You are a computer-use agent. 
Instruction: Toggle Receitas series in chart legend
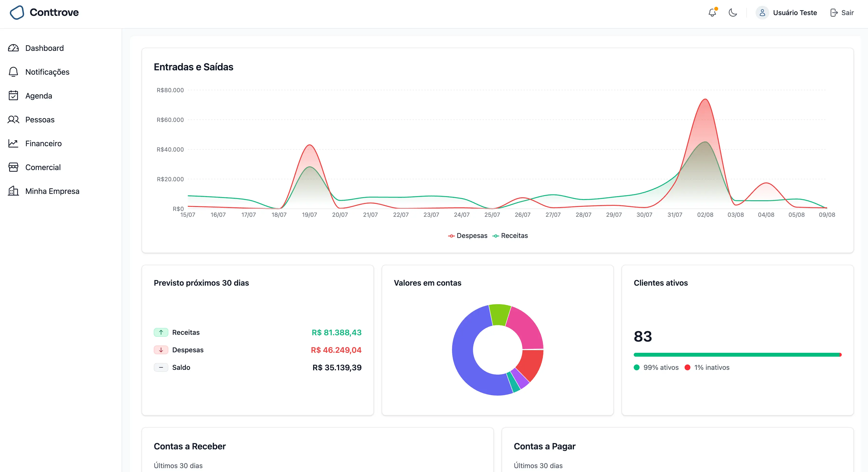[510, 236]
